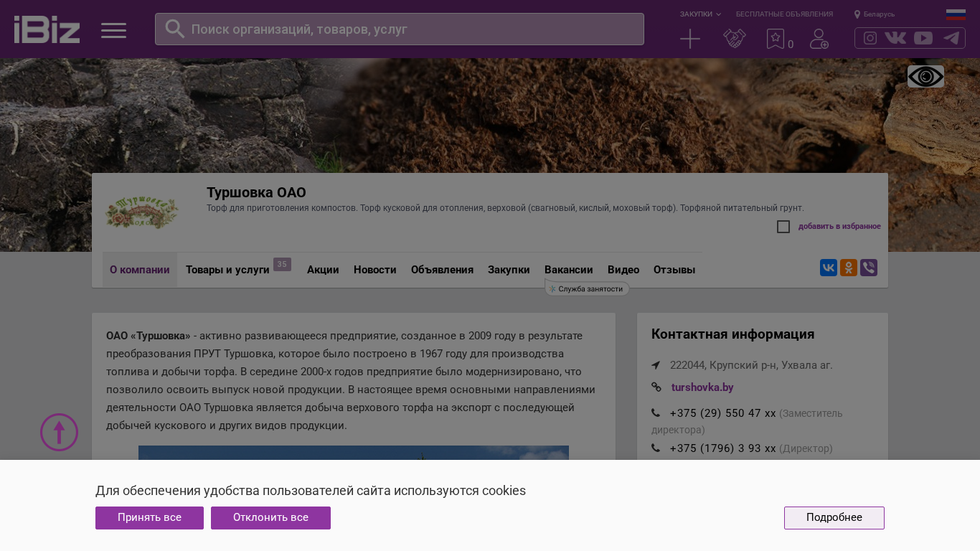The height and width of the screenshot is (551, 980).
Task: Open the hamburger menu
Action: 113,30
